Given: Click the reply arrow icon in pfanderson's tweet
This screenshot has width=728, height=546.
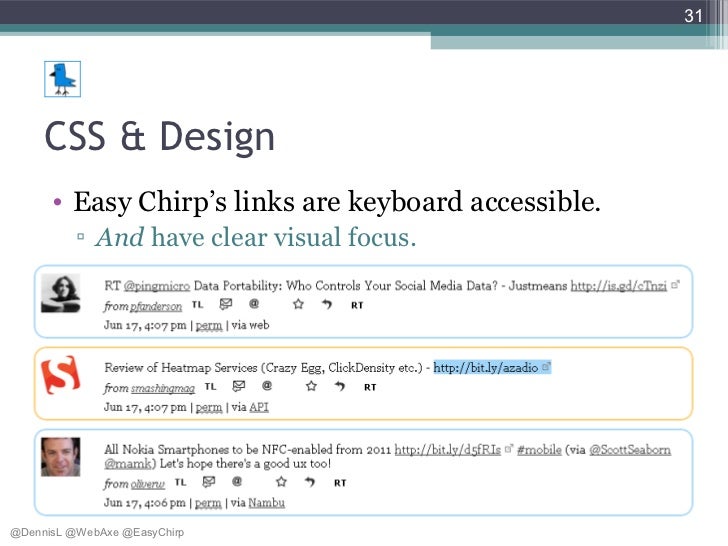Looking at the screenshot, I should pyautogui.click(x=327, y=304).
